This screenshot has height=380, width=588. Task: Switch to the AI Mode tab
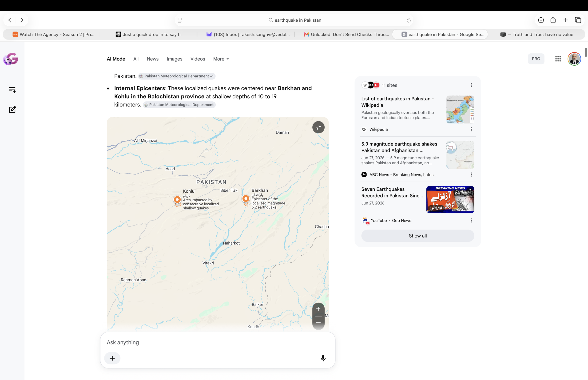coord(116,59)
